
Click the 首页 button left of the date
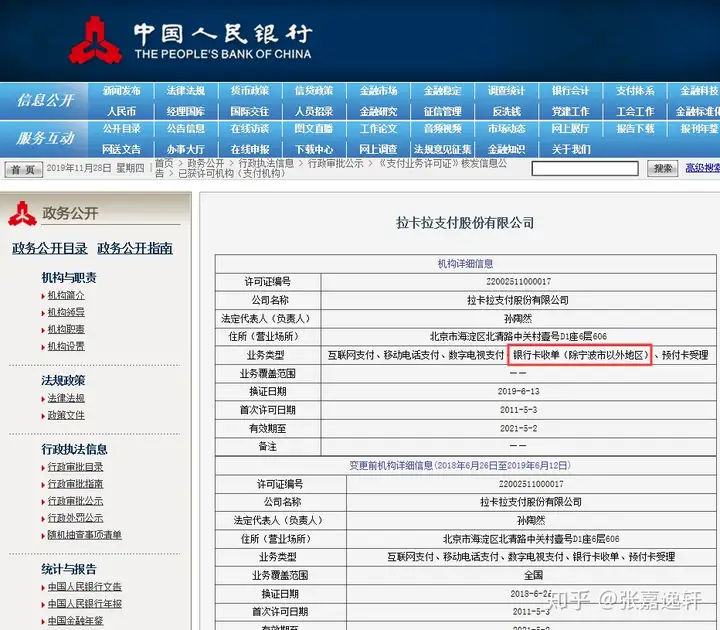coord(23,169)
